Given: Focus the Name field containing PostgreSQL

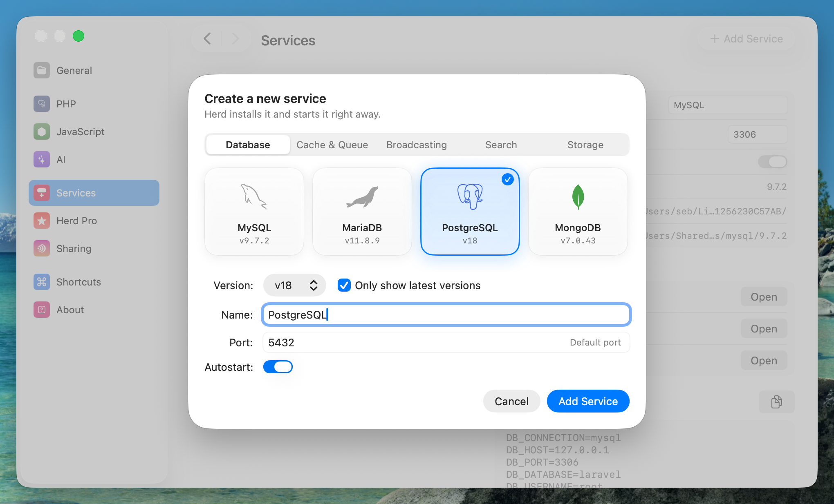Looking at the screenshot, I should [446, 314].
